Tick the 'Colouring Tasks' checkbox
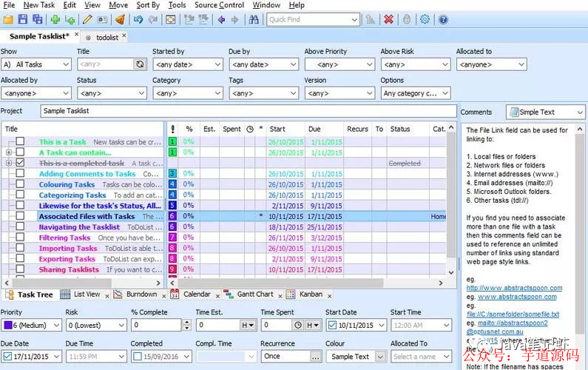Screen dimensions: 588x370 20,184
